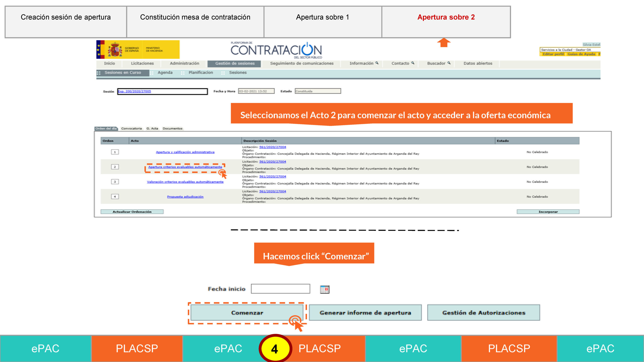
Task: Select Gestión de sesiones menu
Action: pyautogui.click(x=235, y=63)
